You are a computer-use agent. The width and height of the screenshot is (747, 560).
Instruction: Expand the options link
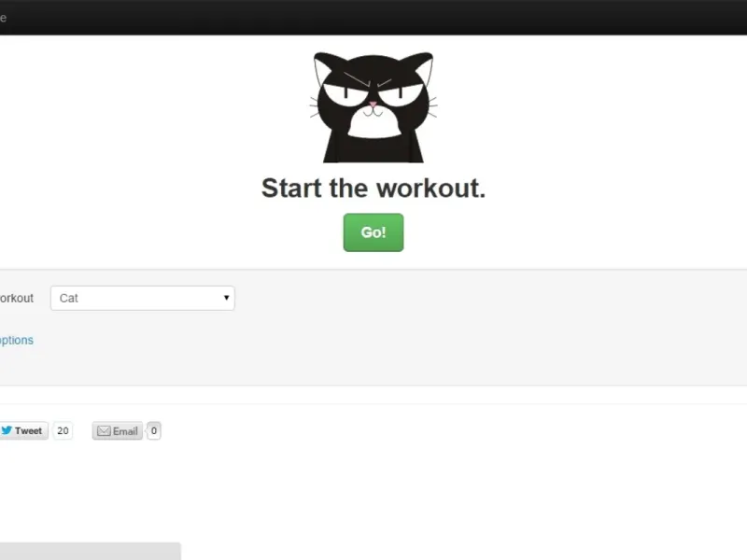pyautogui.click(x=17, y=340)
